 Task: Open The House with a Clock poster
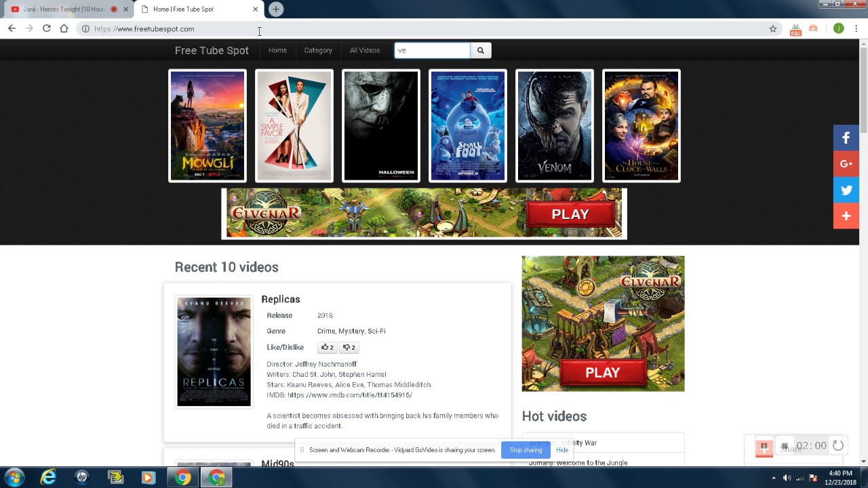coord(642,126)
